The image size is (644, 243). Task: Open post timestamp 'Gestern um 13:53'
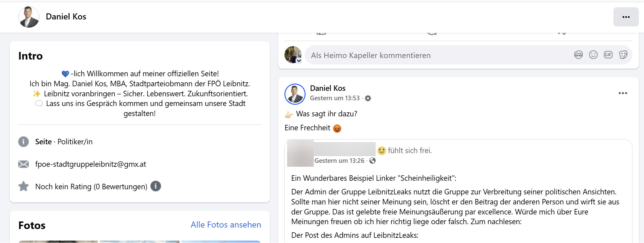334,98
